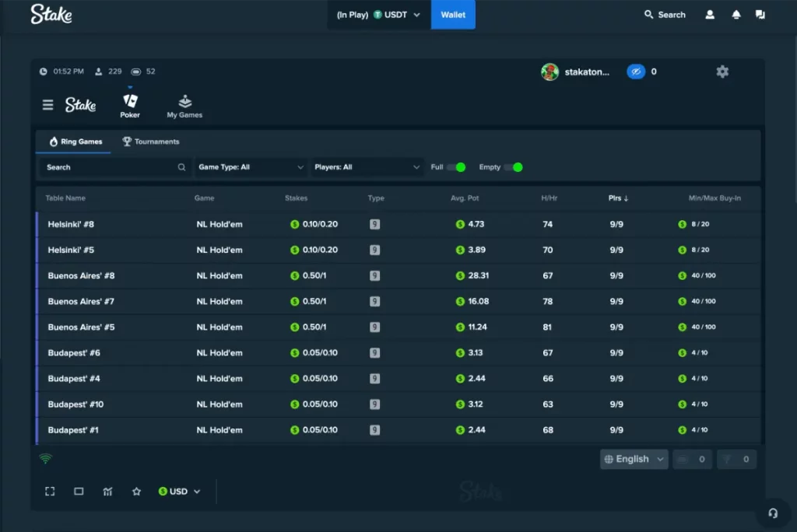The height and width of the screenshot is (532, 797).
Task: Click the trophy counter showing 0
Action: tap(736, 460)
